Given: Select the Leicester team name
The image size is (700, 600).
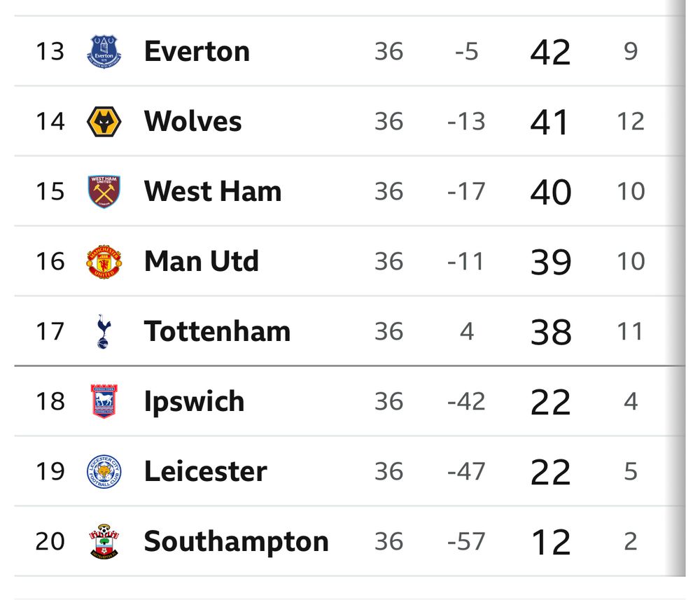Looking at the screenshot, I should (x=206, y=471).
